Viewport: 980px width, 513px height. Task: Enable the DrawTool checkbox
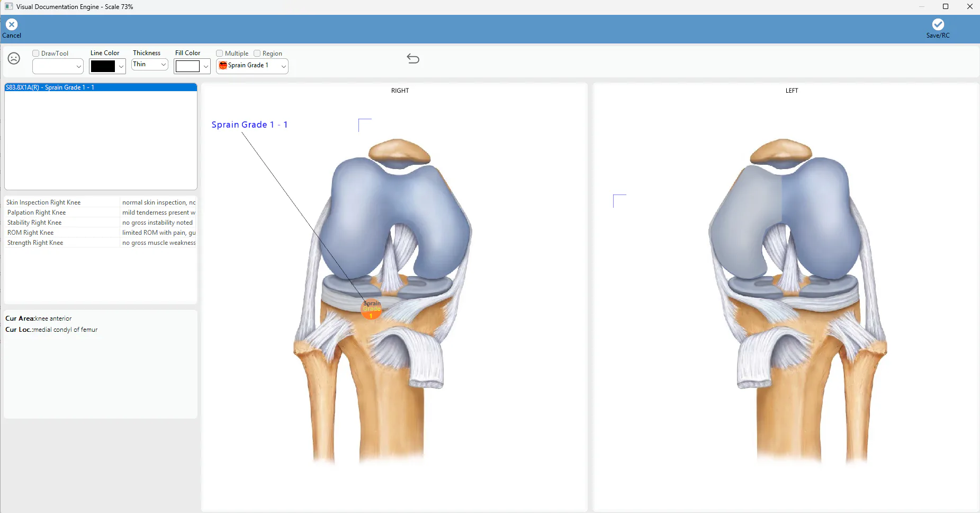pos(36,54)
